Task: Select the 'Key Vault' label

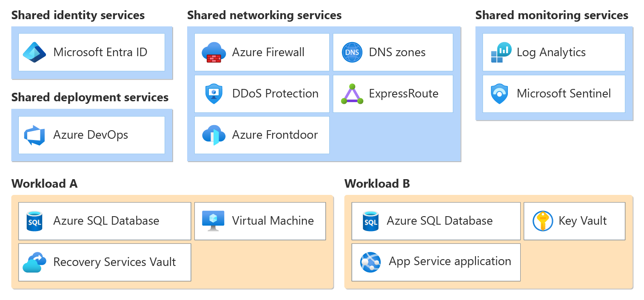Action: coord(583,221)
